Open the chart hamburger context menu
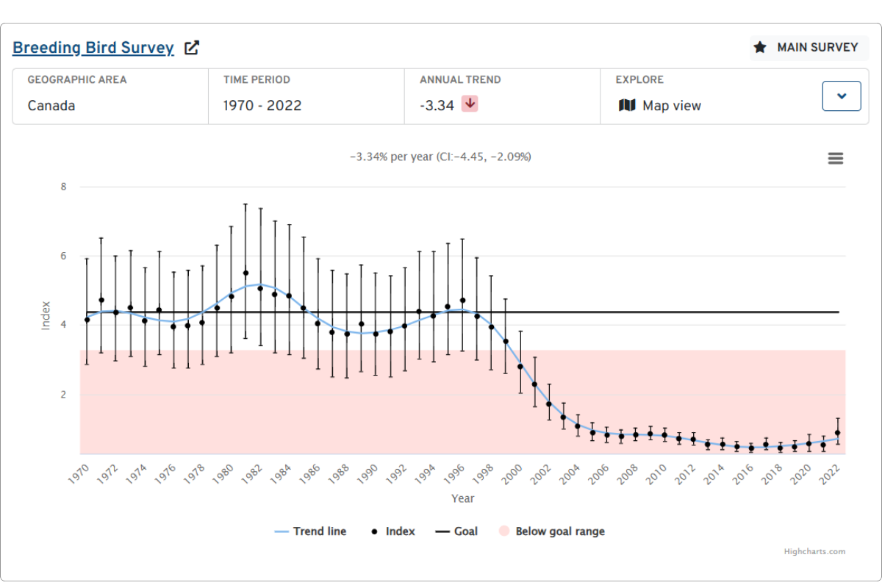The image size is (882, 588). 836,158
